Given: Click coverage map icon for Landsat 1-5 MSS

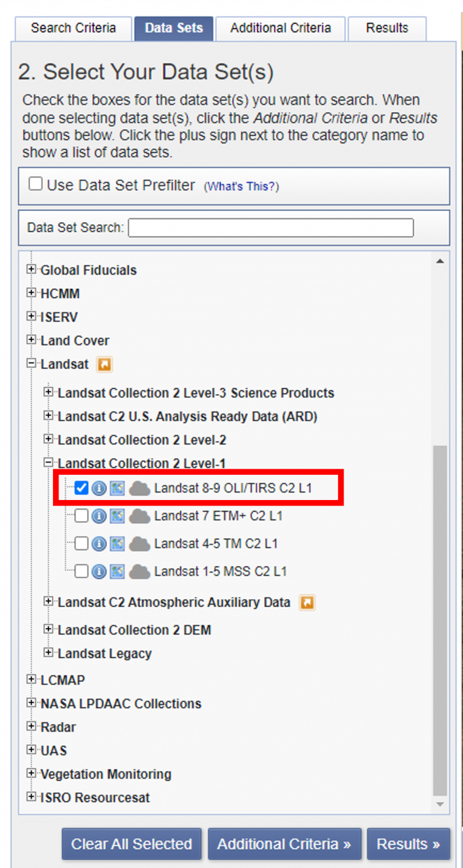Looking at the screenshot, I should (x=118, y=571).
